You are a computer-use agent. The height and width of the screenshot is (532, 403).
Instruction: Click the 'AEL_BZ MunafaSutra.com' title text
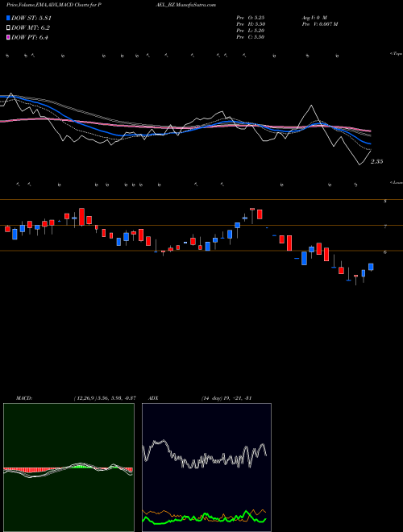(186, 5)
